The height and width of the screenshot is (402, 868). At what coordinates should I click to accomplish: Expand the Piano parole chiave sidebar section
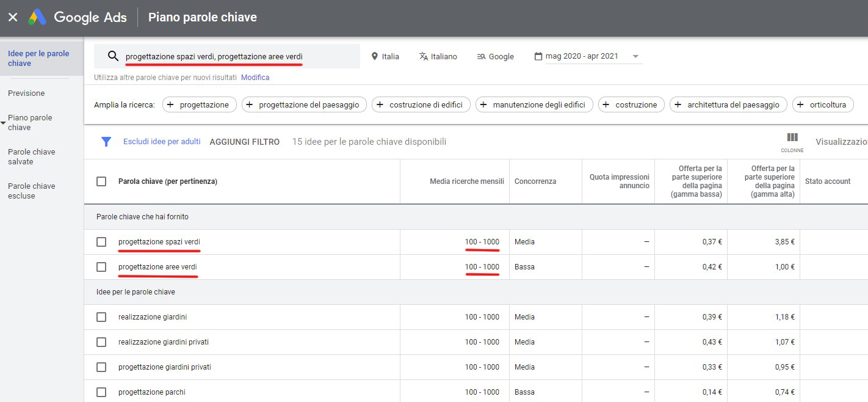tap(4, 123)
